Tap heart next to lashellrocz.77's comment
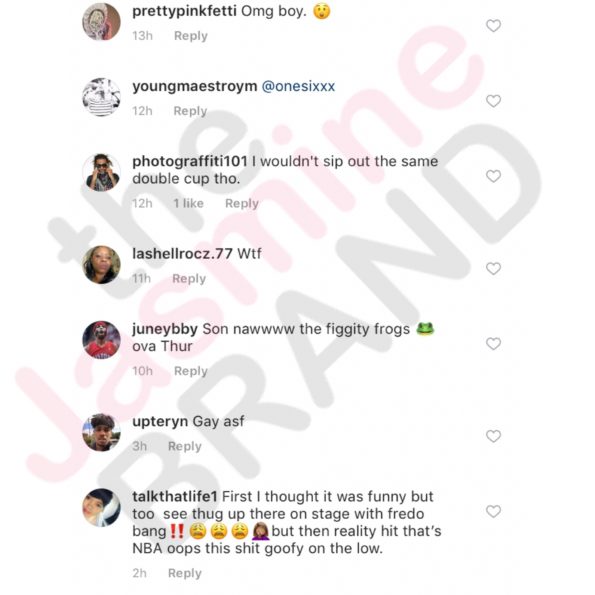The height and width of the screenshot is (595, 595). [493, 269]
